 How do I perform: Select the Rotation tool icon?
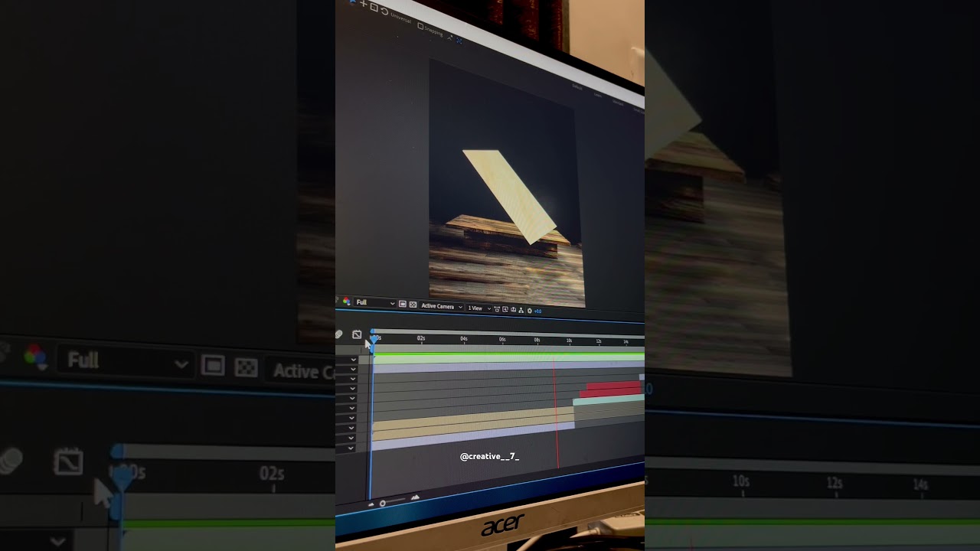[x=384, y=11]
